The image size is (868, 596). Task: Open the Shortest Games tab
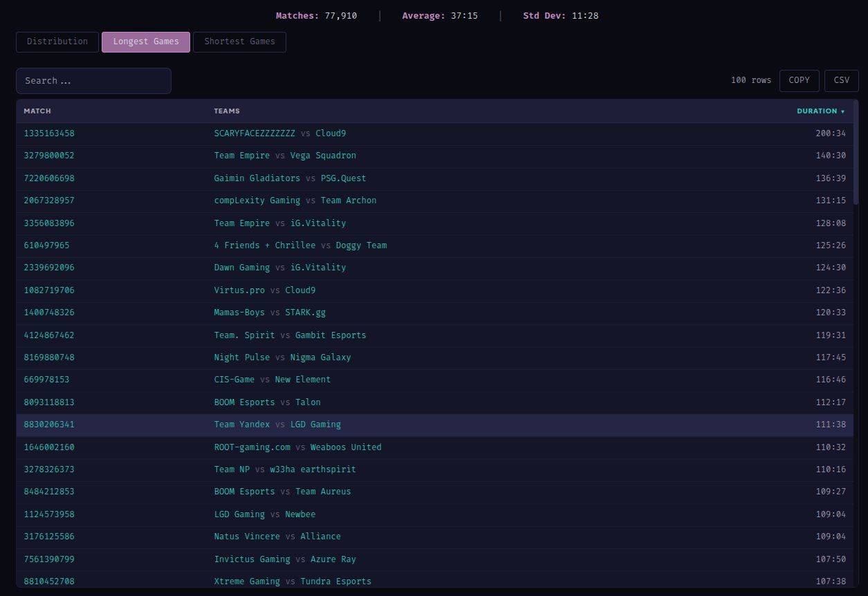click(x=239, y=41)
